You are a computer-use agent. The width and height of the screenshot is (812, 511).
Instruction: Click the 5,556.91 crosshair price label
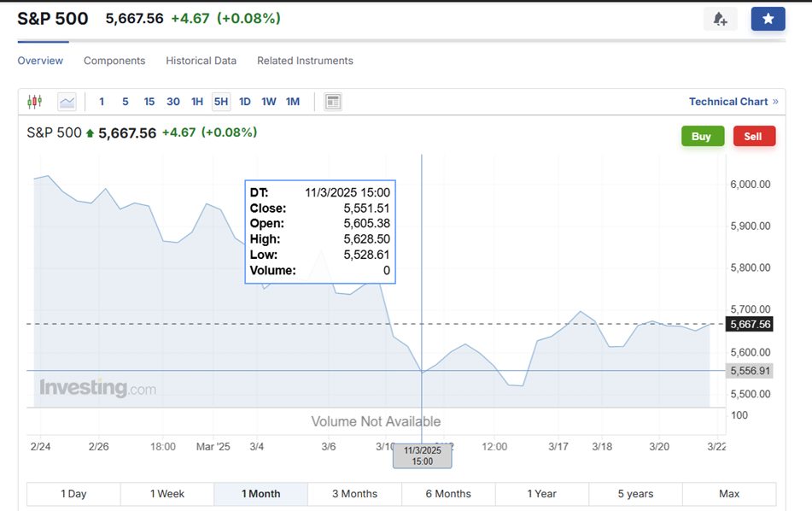point(750,371)
